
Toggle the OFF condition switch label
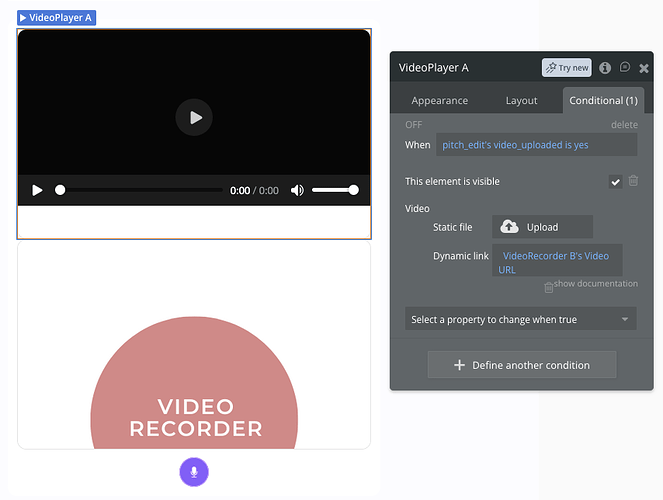(x=413, y=125)
